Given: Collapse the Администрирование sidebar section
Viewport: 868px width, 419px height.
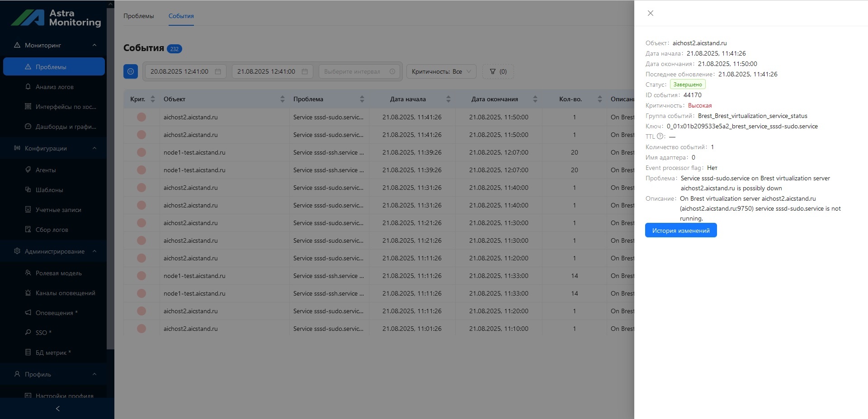Looking at the screenshot, I should [94, 251].
